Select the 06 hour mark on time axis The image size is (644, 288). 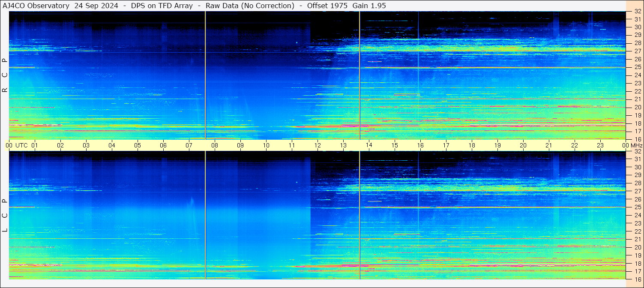point(163,145)
